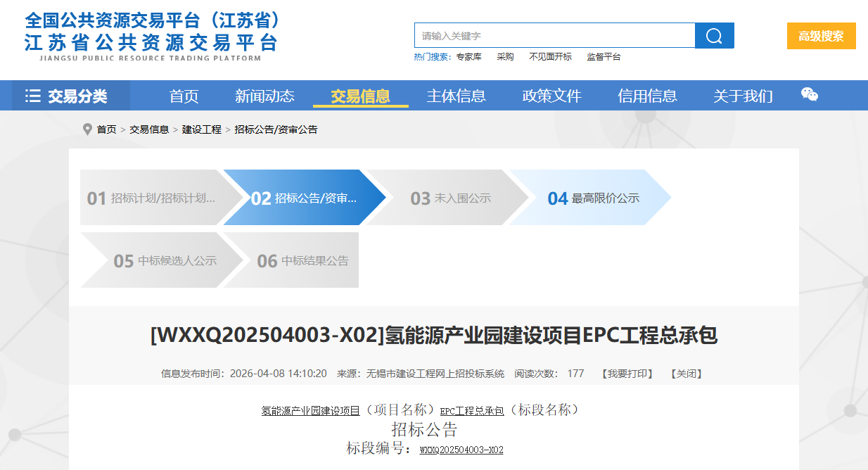The width and height of the screenshot is (868, 470).
Task: Open 建设工程 breadcrumb link
Action: (x=202, y=129)
